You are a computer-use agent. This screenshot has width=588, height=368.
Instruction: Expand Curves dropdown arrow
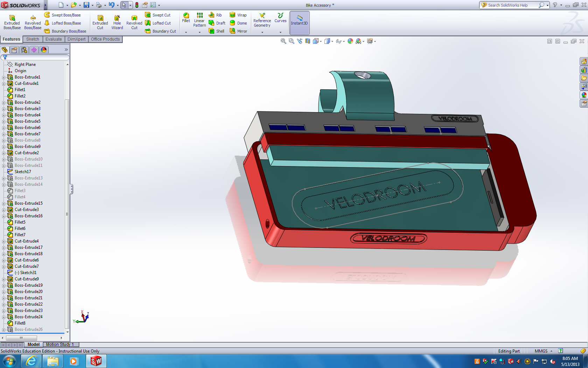point(280,32)
